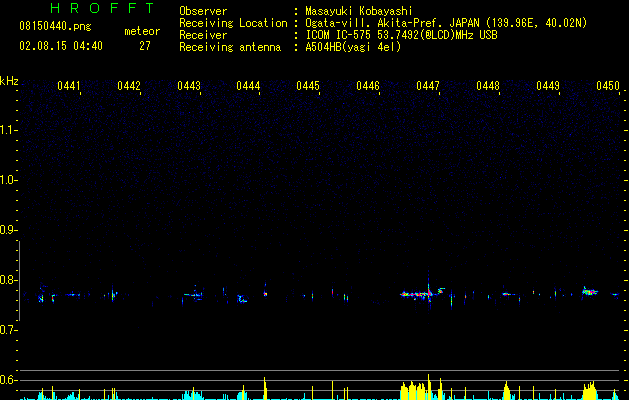Click the 0443 time marker
Image resolution: width=629 pixels, height=400 pixels.
click(189, 86)
